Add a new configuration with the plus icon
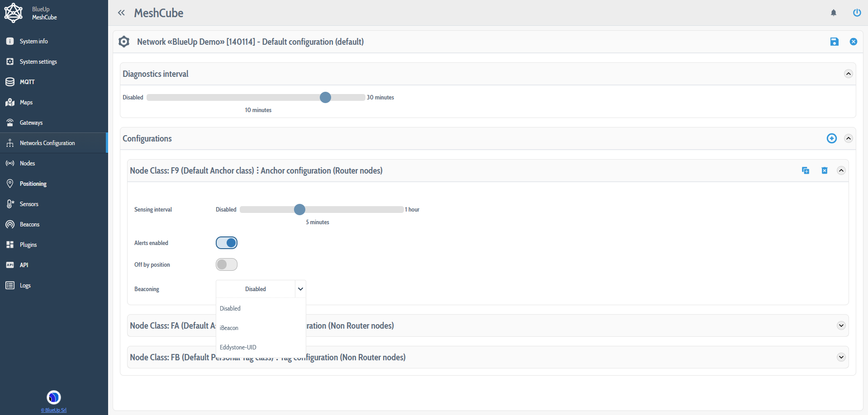This screenshot has height=415, width=868. pos(831,138)
